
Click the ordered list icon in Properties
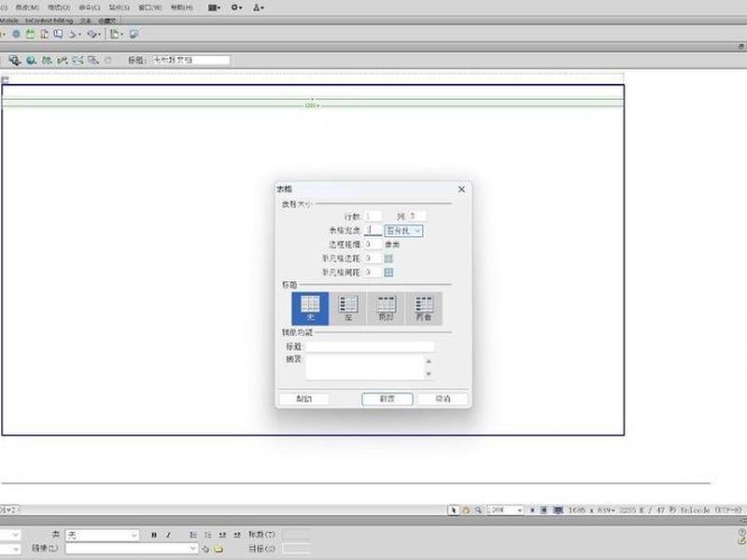[207, 535]
